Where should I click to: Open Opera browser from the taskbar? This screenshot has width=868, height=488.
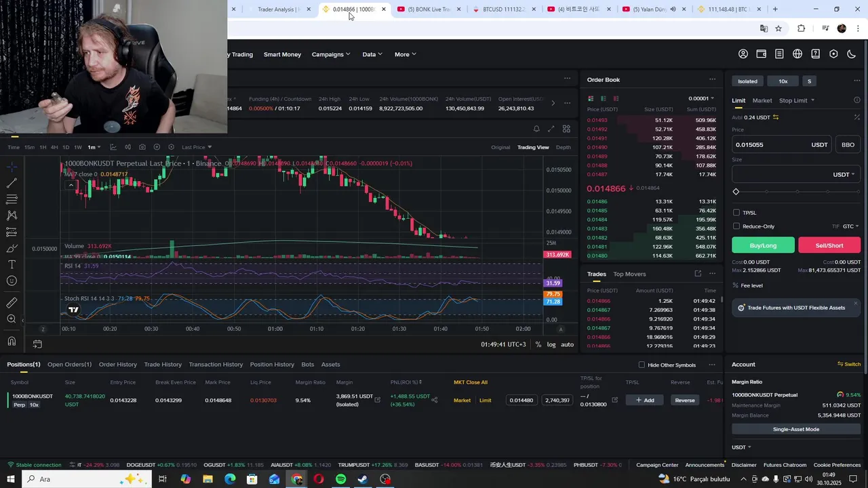pos(319,479)
